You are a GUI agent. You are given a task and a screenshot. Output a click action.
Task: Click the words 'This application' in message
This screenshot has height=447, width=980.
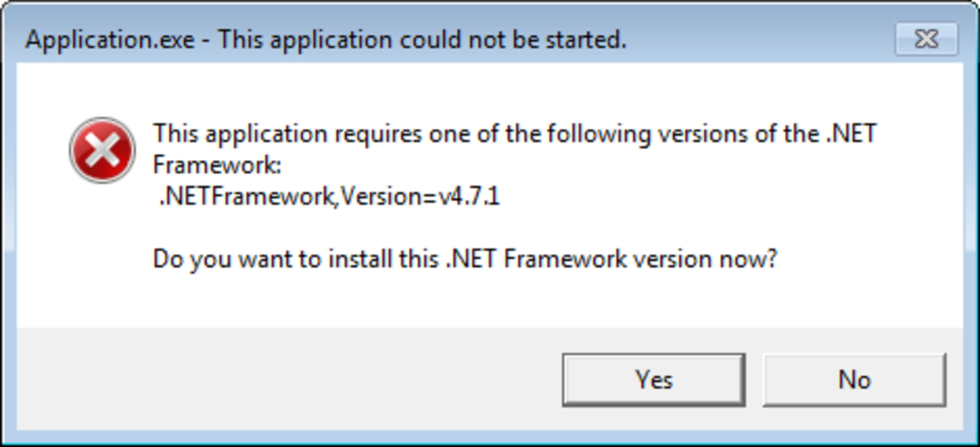pos(240,134)
